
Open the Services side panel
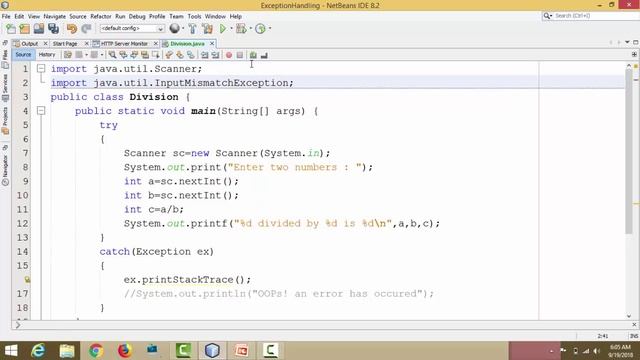[x=5, y=87]
